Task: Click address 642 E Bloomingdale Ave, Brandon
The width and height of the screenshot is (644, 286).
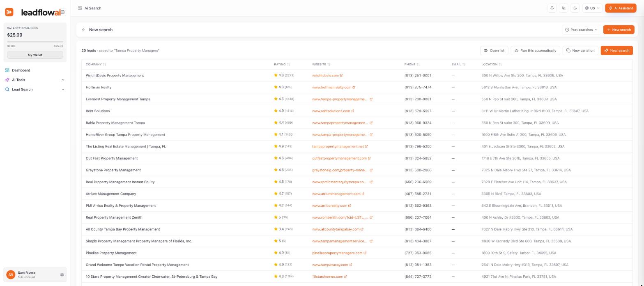Action: click(x=522, y=206)
